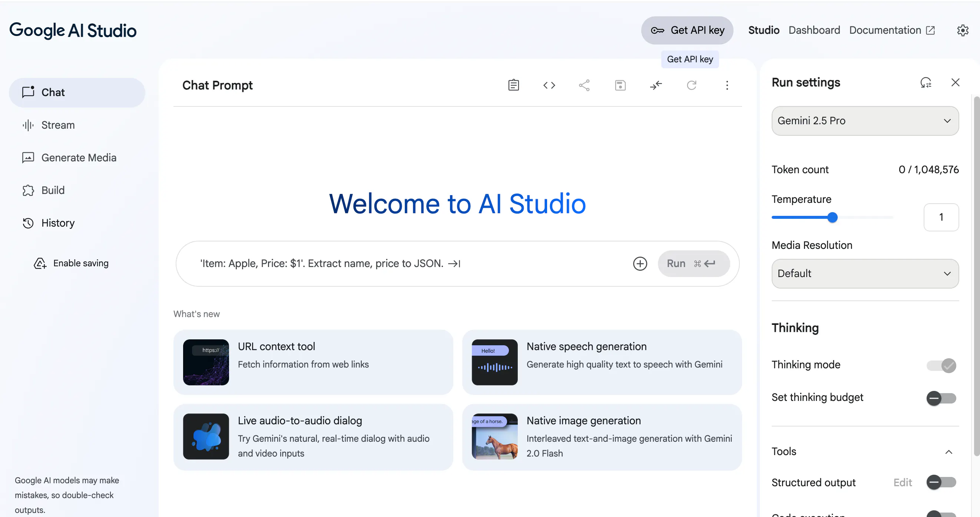The image size is (980, 517).
Task: Click the compare mode arrows icon
Action: pyautogui.click(x=656, y=85)
